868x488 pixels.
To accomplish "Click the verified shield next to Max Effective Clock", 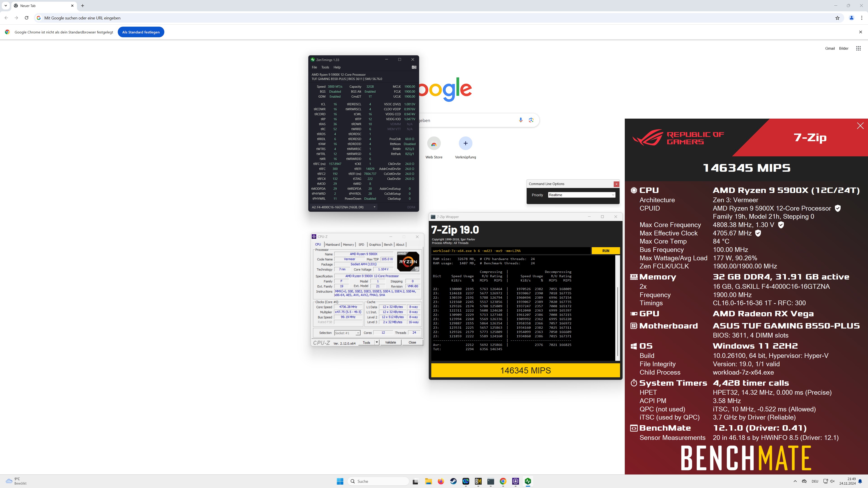I will click(758, 233).
